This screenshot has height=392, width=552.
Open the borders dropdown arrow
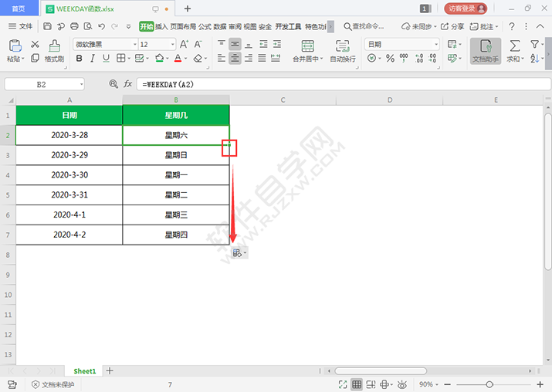pyautogui.click(x=129, y=59)
